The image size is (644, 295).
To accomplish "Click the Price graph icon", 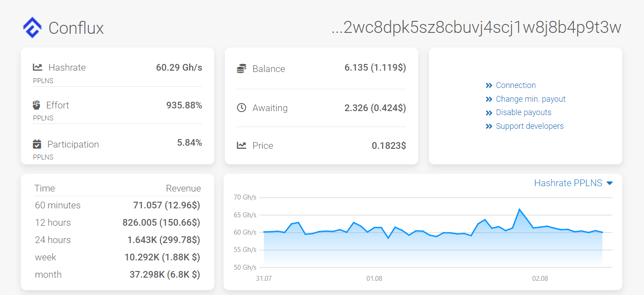I will (x=241, y=145).
